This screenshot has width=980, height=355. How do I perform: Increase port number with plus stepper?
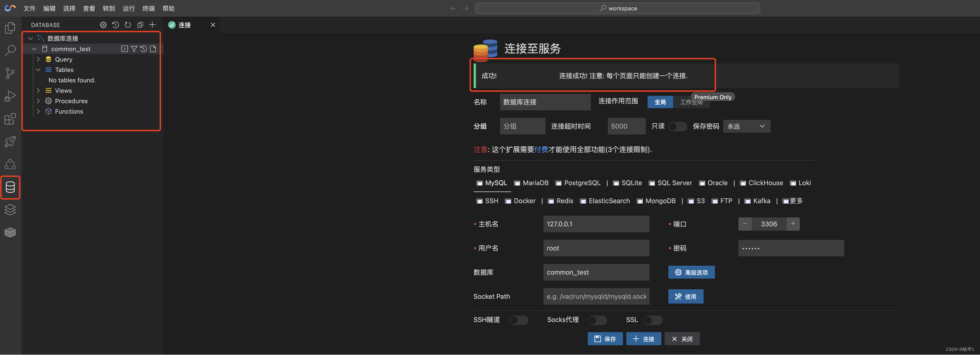793,224
